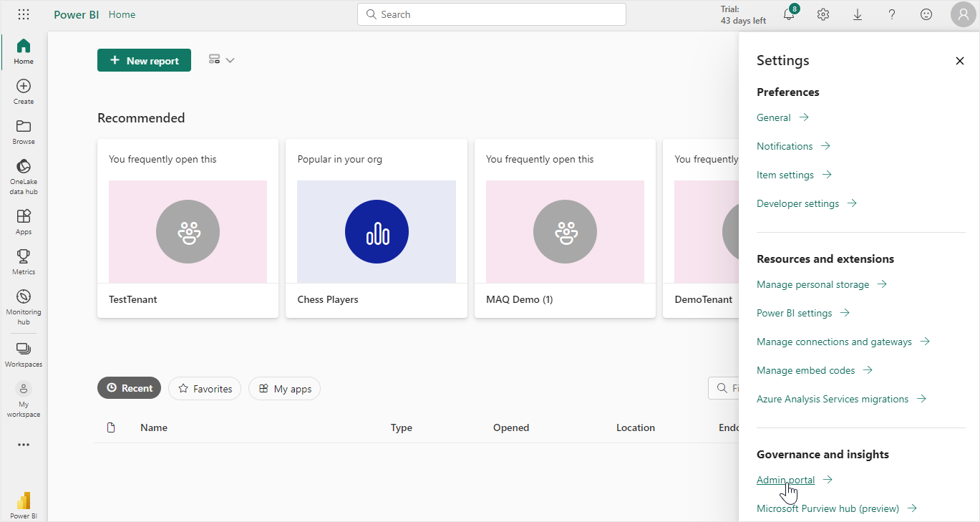The image size is (980, 522).
Task: Click the feedback smiley icon
Action: (x=926, y=14)
